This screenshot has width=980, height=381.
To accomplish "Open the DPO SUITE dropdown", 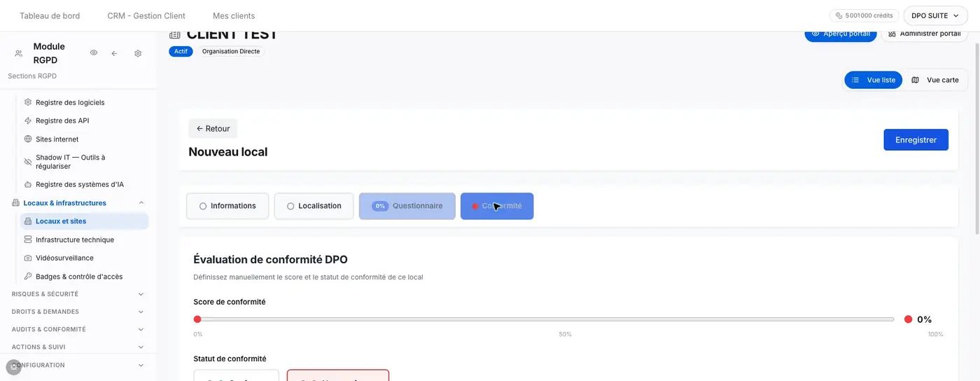I will point(936,15).
